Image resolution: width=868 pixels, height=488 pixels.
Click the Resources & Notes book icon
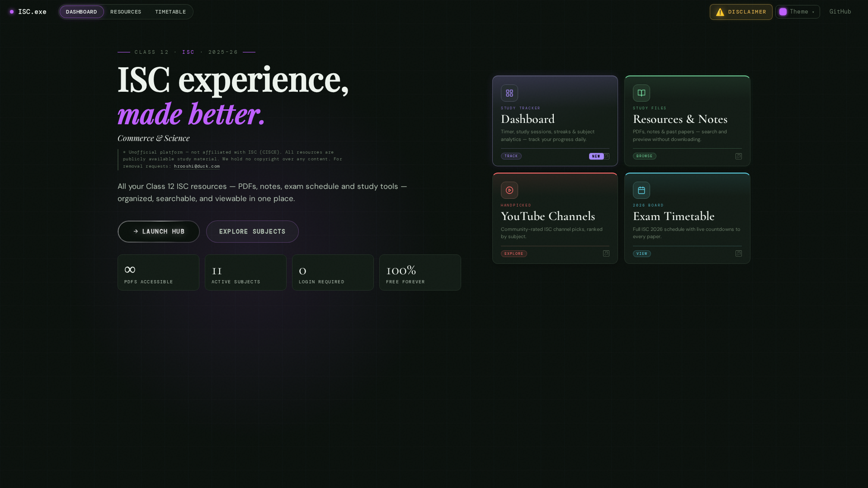(x=641, y=93)
